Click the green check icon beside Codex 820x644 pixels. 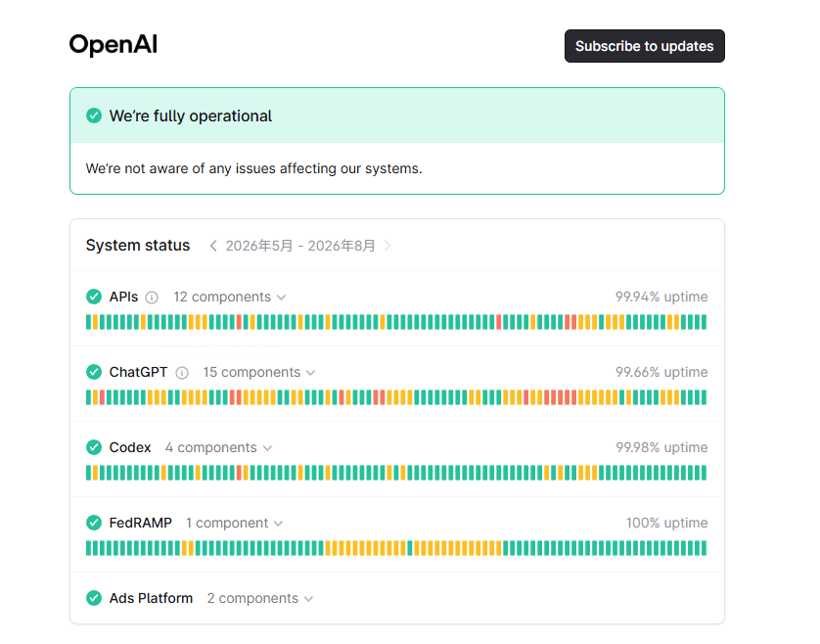point(94,447)
